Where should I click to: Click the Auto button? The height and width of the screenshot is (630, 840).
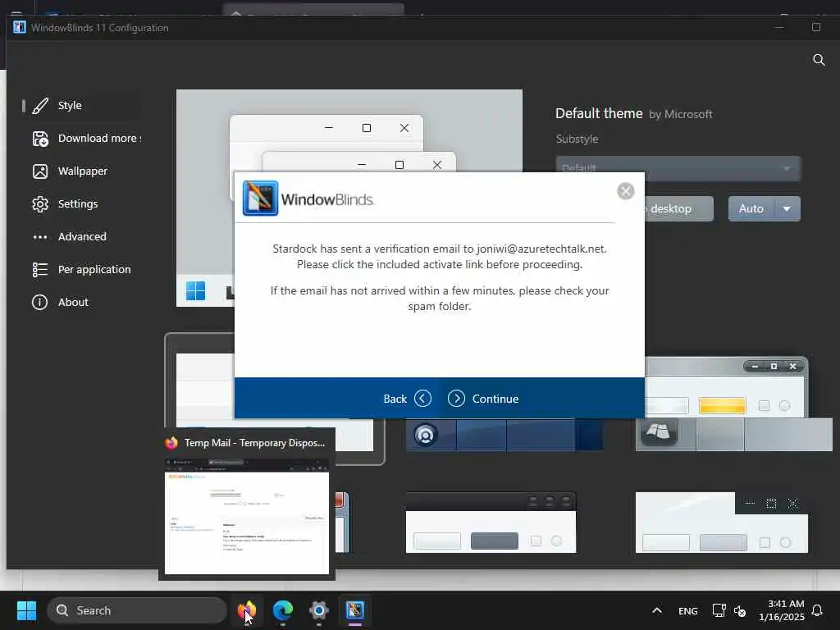[x=751, y=208]
